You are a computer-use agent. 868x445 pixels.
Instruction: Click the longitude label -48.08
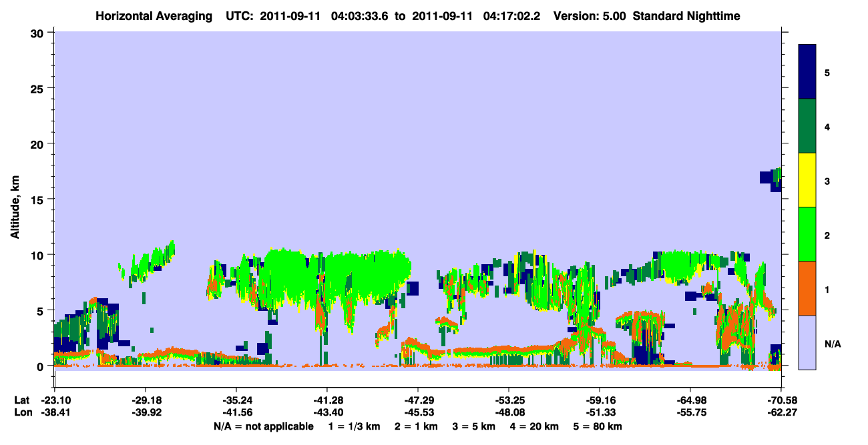508,413
